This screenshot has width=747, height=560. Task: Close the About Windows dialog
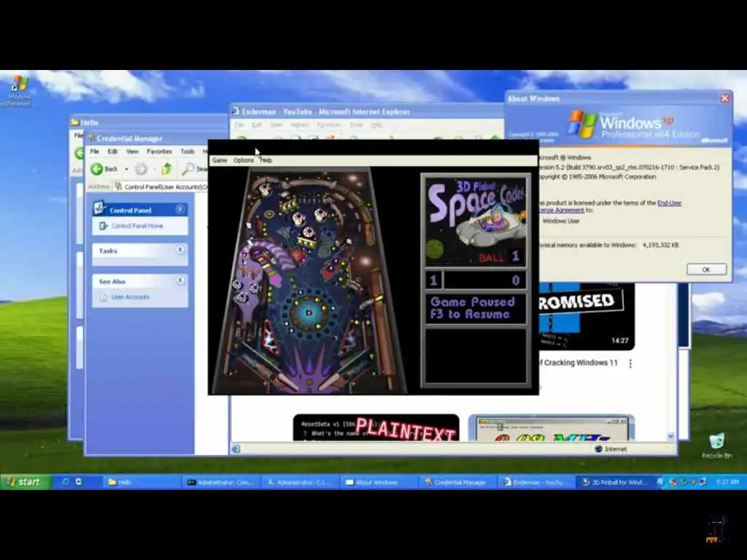pyautogui.click(x=724, y=98)
